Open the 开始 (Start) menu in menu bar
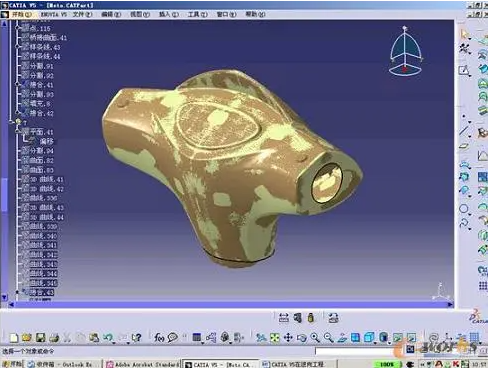The image size is (488, 368). (22, 14)
